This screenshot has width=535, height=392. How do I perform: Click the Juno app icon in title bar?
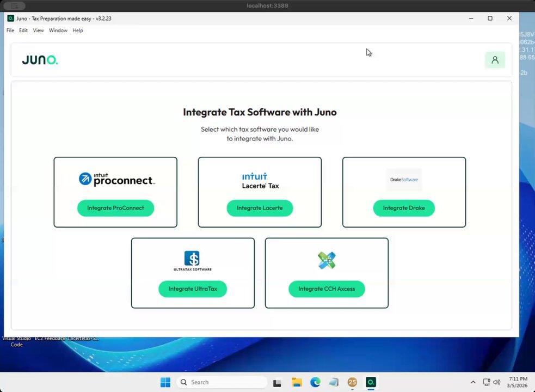(10, 19)
